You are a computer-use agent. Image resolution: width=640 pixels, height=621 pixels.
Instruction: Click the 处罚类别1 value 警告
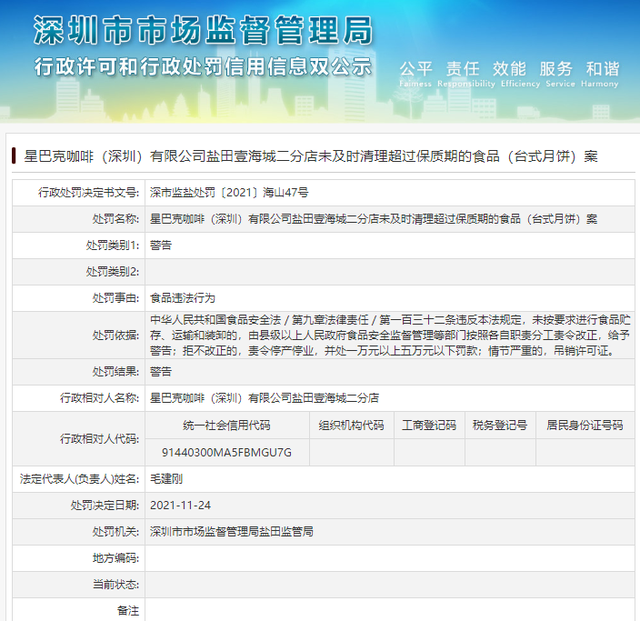(x=160, y=245)
